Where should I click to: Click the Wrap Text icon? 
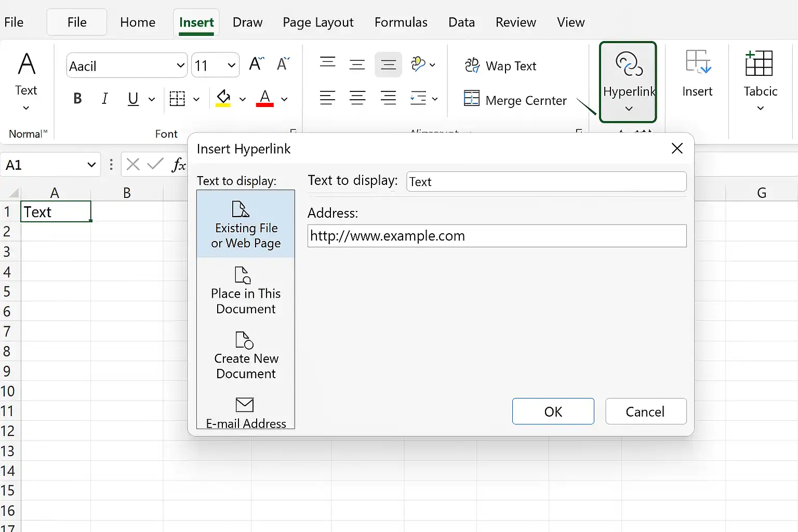pos(472,65)
